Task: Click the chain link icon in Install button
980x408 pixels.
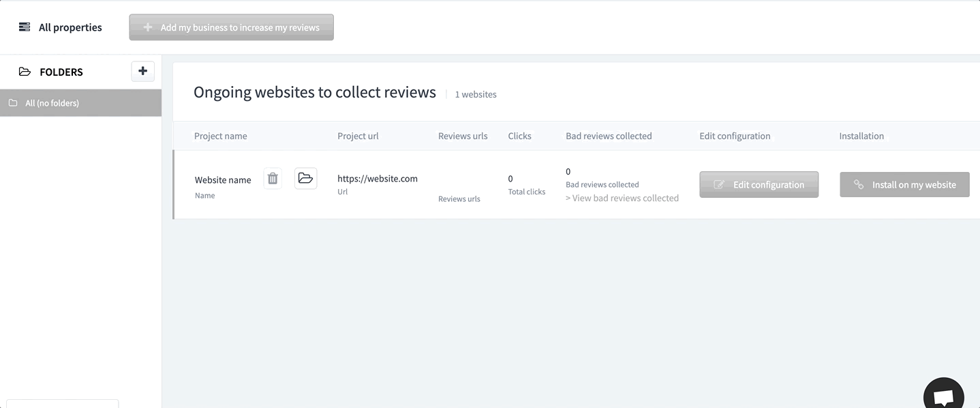Action: pos(859,185)
